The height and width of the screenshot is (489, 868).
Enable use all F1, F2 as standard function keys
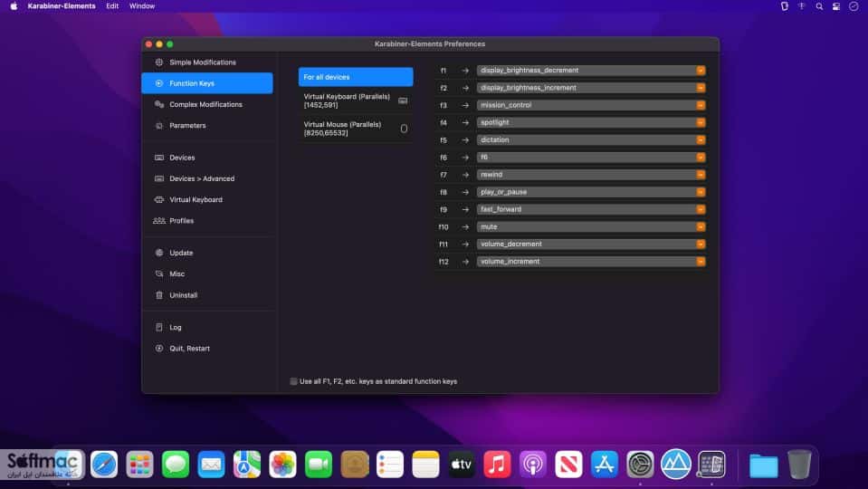(293, 381)
